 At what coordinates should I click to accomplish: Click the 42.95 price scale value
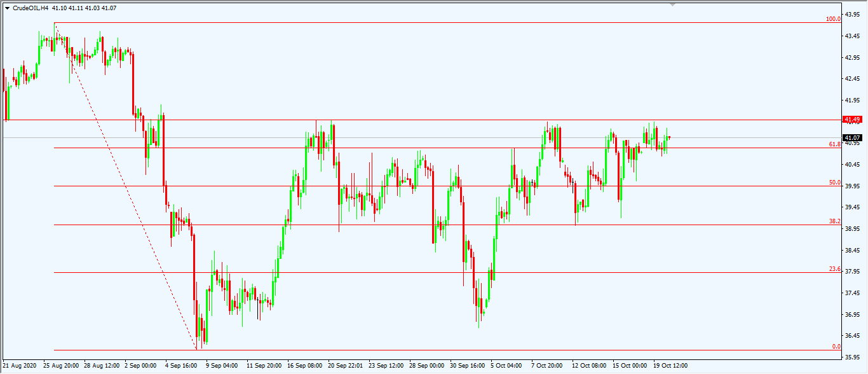tap(853, 58)
